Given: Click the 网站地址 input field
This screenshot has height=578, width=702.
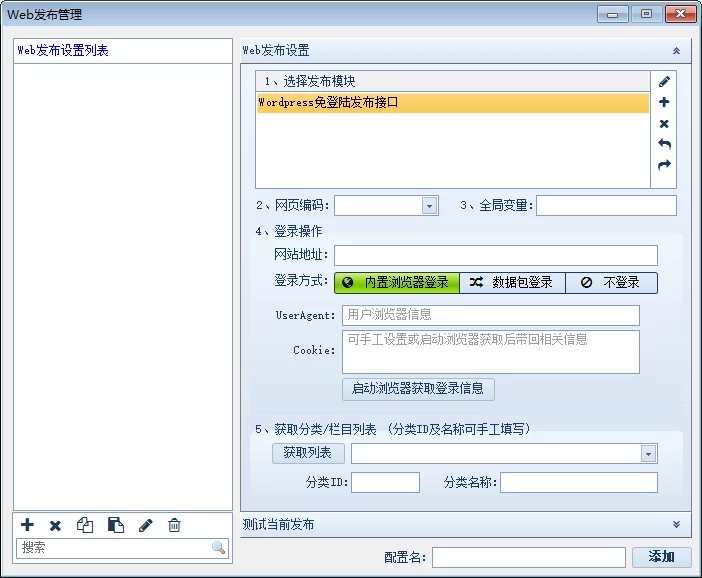Looking at the screenshot, I should tap(496, 255).
